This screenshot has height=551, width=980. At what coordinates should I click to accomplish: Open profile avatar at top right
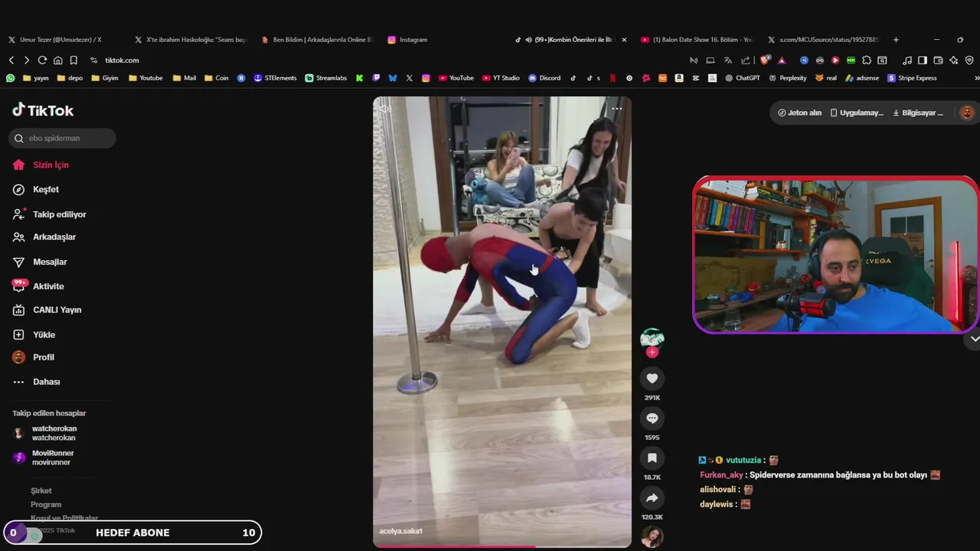click(967, 112)
